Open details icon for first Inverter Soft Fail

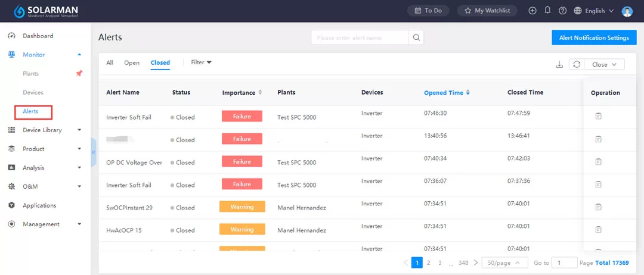click(598, 116)
